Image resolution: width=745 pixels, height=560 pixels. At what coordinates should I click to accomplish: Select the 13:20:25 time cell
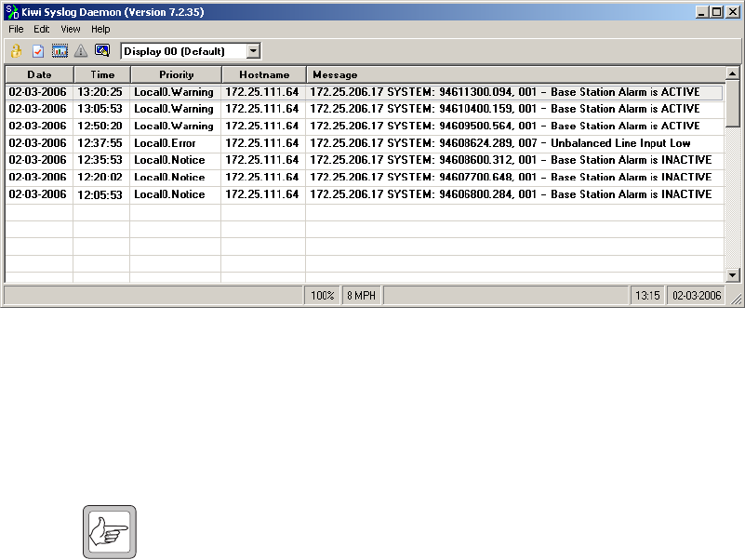pyautogui.click(x=101, y=92)
